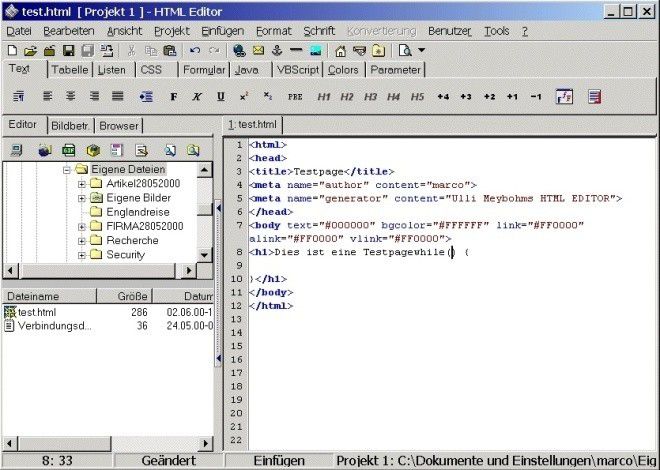The width and height of the screenshot is (660, 470).
Task: Click the file list's scroll right arrow
Action: tap(205, 443)
